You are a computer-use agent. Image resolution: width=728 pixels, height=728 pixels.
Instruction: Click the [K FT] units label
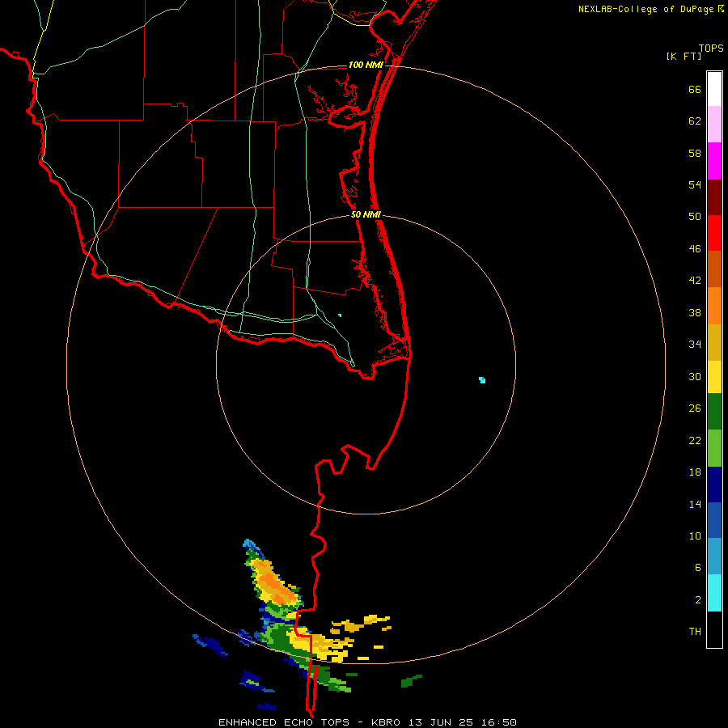pos(684,56)
